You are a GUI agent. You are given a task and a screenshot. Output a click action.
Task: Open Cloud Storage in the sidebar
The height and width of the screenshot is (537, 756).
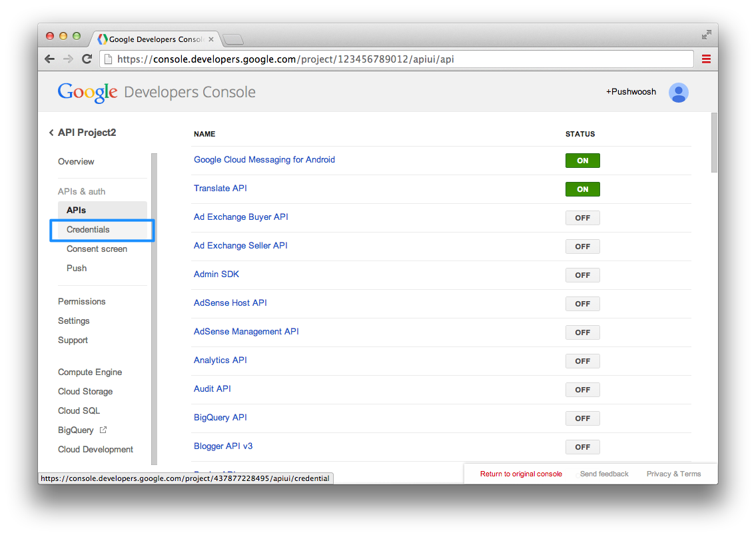click(85, 391)
